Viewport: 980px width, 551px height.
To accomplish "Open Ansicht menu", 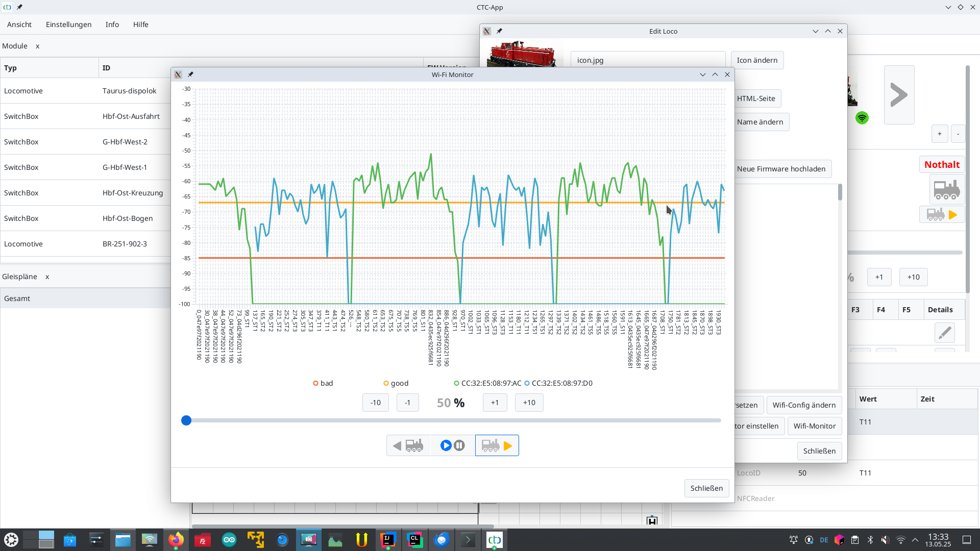I will click(19, 24).
